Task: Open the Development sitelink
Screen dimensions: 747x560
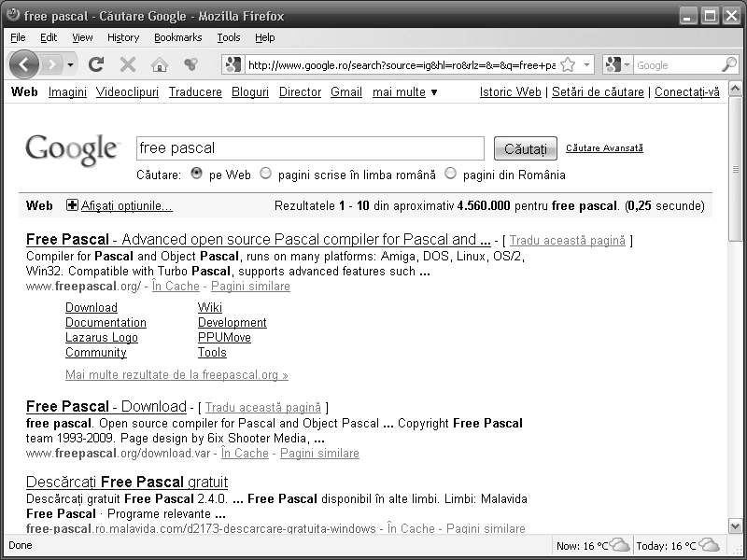Action: [x=233, y=322]
